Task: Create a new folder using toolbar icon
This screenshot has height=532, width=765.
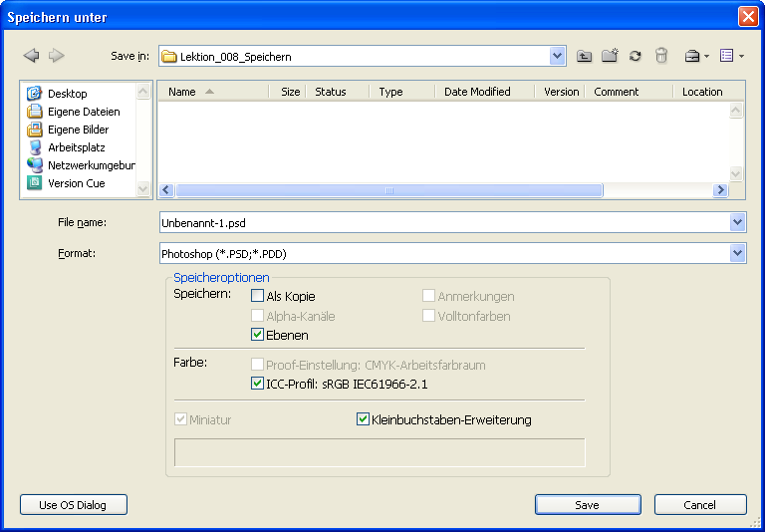Action: [x=610, y=57]
